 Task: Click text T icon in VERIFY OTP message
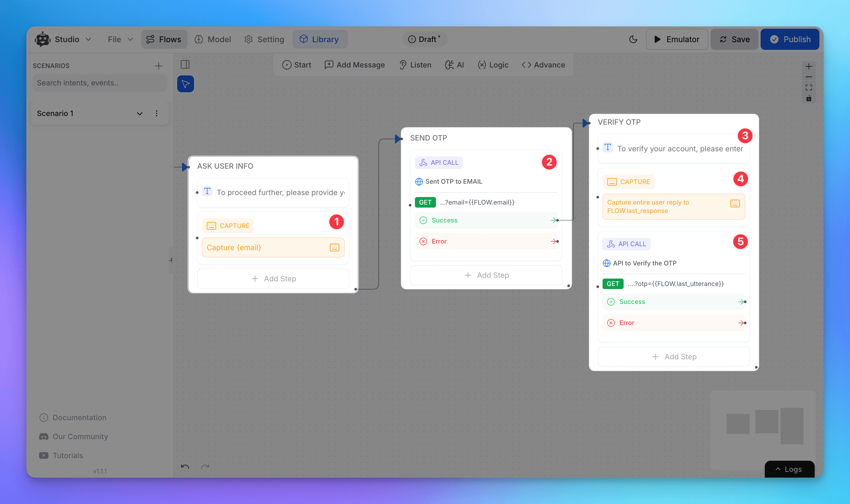tap(607, 147)
